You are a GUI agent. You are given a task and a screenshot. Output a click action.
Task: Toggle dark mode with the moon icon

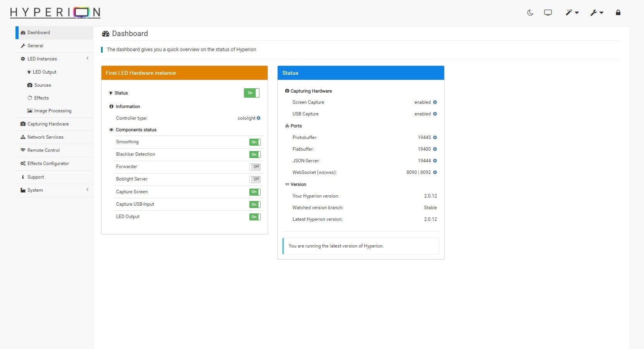click(x=530, y=13)
